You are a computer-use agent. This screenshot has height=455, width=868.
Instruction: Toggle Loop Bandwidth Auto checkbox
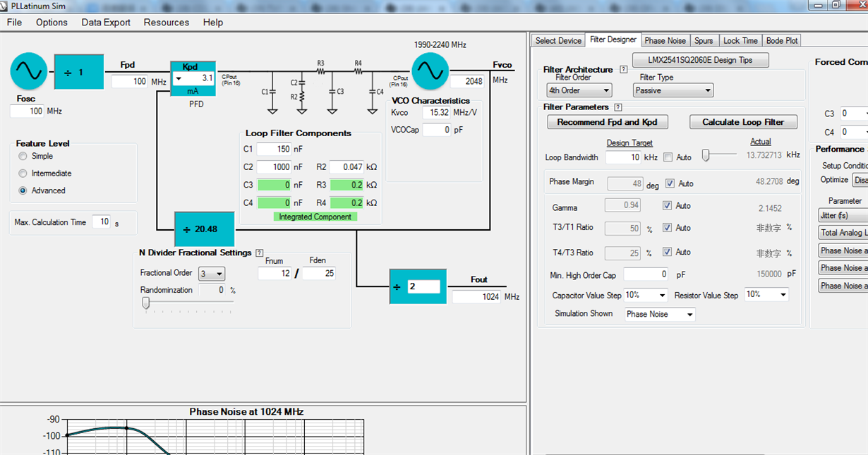(x=668, y=157)
